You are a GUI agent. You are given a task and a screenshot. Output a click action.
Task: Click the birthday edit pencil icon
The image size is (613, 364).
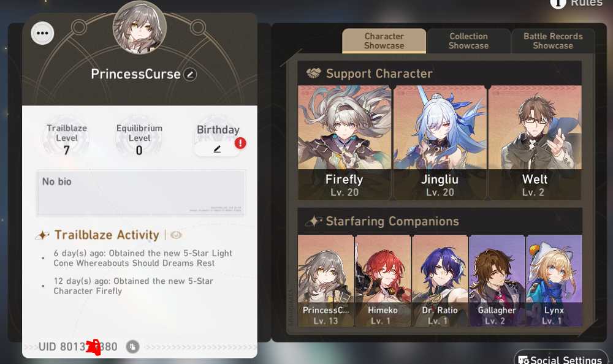[217, 149]
